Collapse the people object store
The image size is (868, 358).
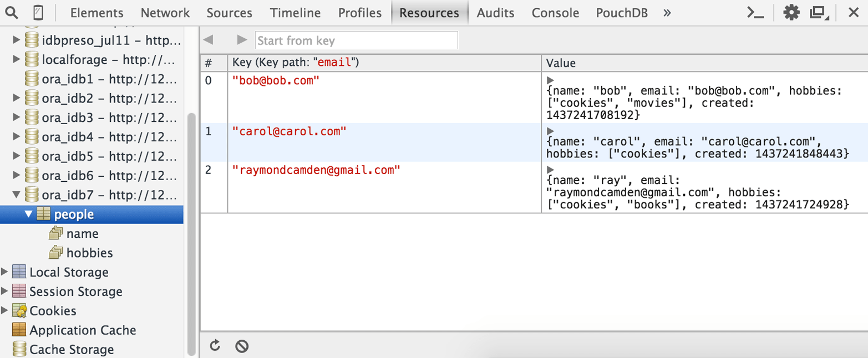28,214
